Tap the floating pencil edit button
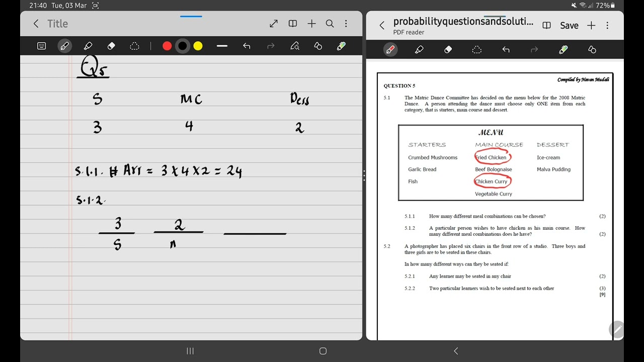 (617, 329)
